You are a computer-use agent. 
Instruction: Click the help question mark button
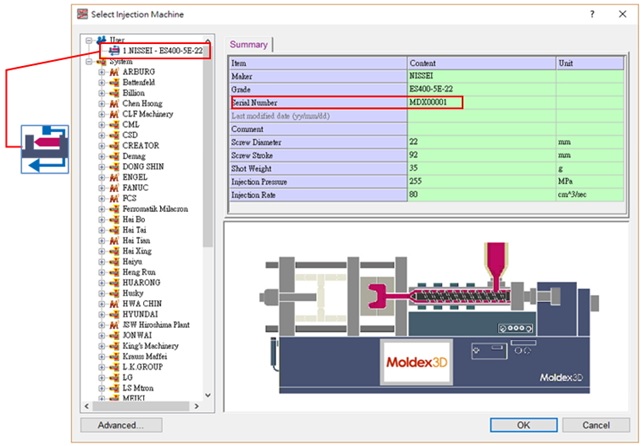click(592, 14)
